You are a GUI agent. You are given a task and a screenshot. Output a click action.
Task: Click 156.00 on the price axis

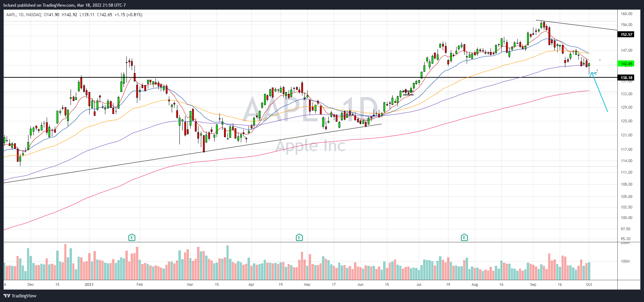point(626,25)
